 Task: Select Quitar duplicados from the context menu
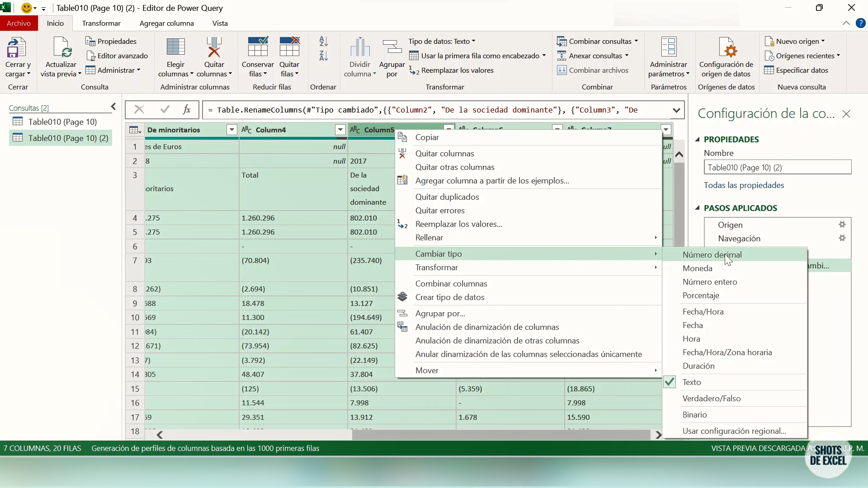[528, 197]
